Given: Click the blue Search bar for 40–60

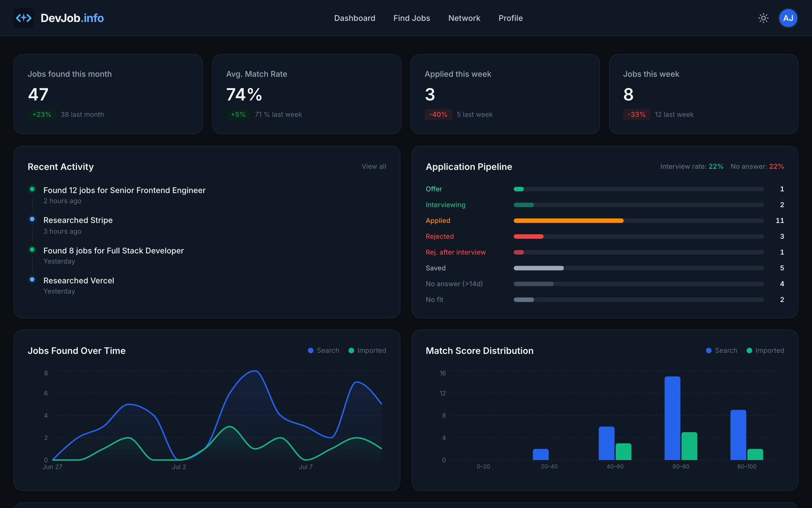Looking at the screenshot, I should click(x=606, y=443).
